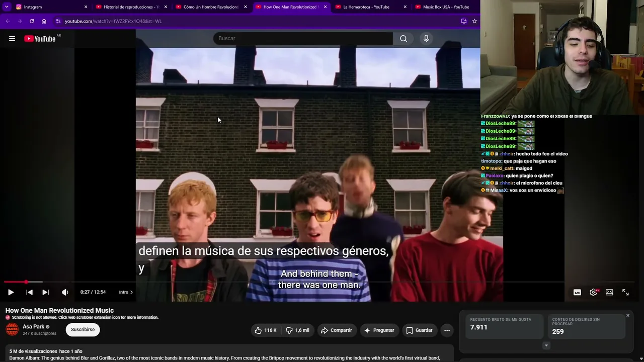Viewport: 644px width, 362px height.
Task: Click MisaaX's chat message
Action: click(x=522, y=191)
